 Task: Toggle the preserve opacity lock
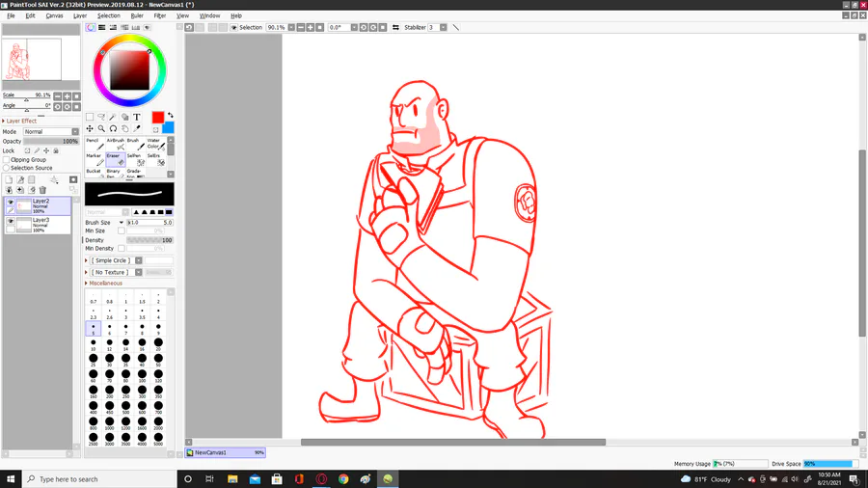click(27, 150)
